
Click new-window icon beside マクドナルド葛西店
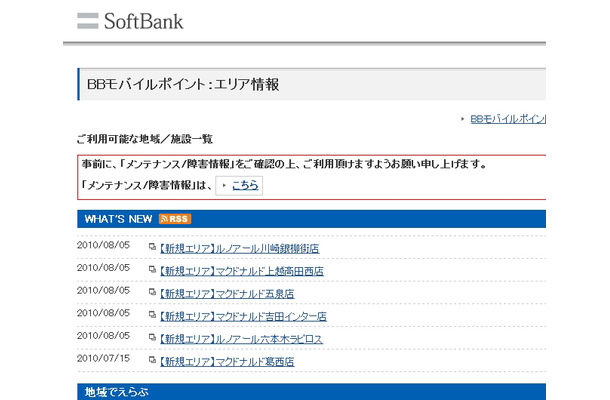[152, 360]
